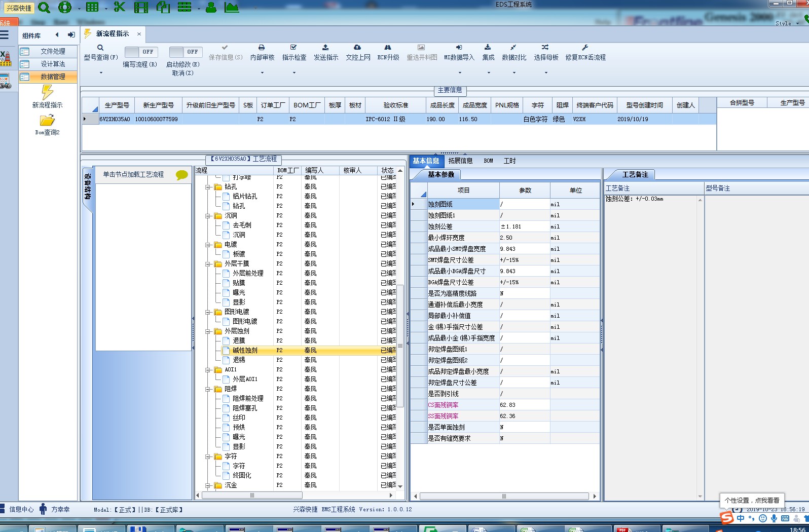
Task: Toggle the 启动修改(E) OFF switch
Action: point(186,52)
